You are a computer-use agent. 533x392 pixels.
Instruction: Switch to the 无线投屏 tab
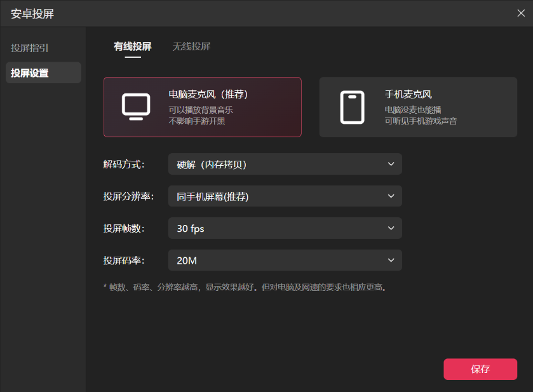coord(191,46)
